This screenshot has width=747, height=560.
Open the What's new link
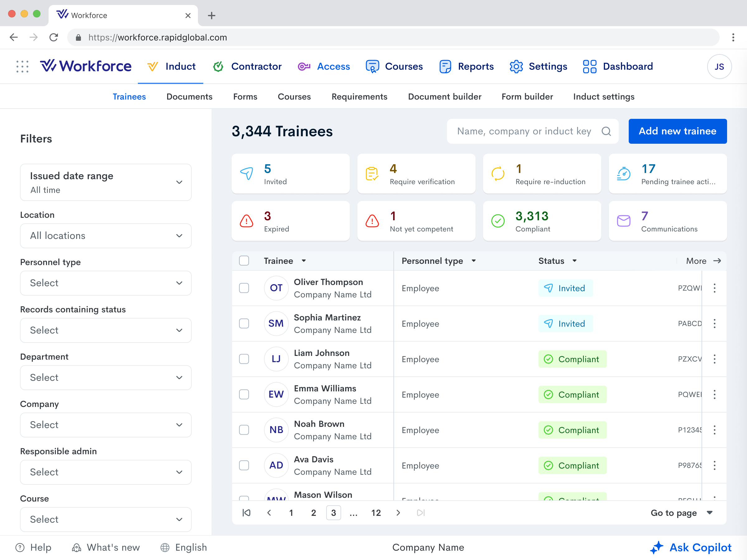pyautogui.click(x=106, y=547)
